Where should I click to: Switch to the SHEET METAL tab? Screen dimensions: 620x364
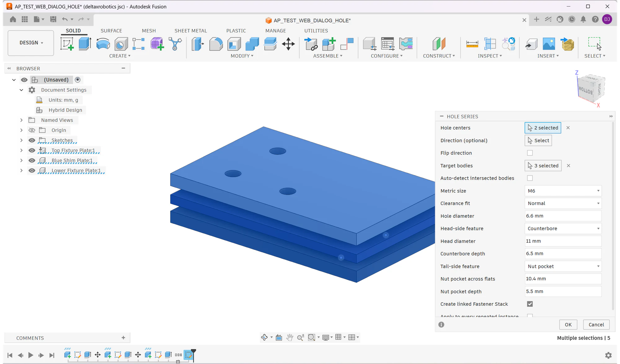click(x=191, y=31)
